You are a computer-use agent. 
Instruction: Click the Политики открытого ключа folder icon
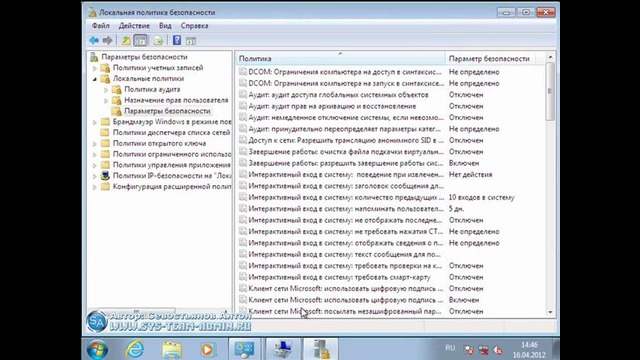click(x=105, y=143)
